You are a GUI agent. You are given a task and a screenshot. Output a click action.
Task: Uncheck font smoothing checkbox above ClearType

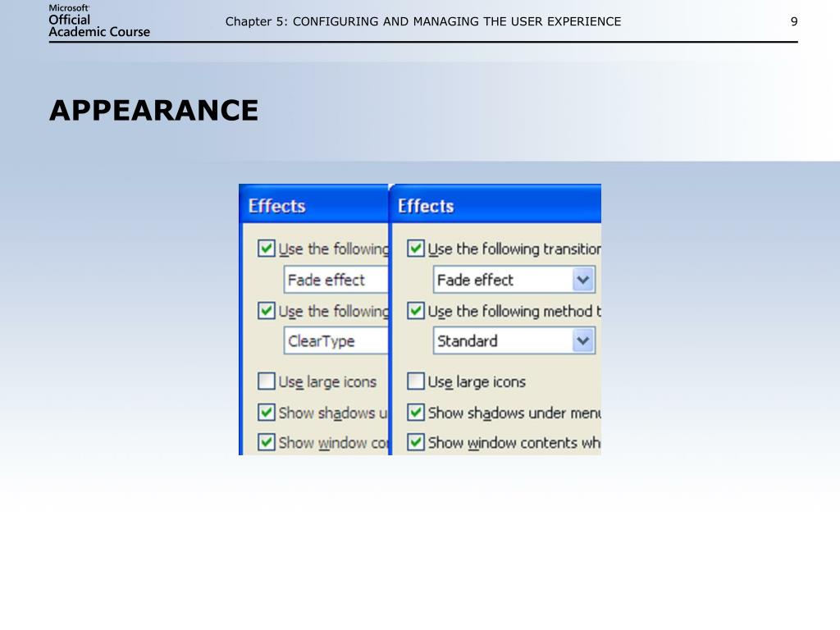267,311
